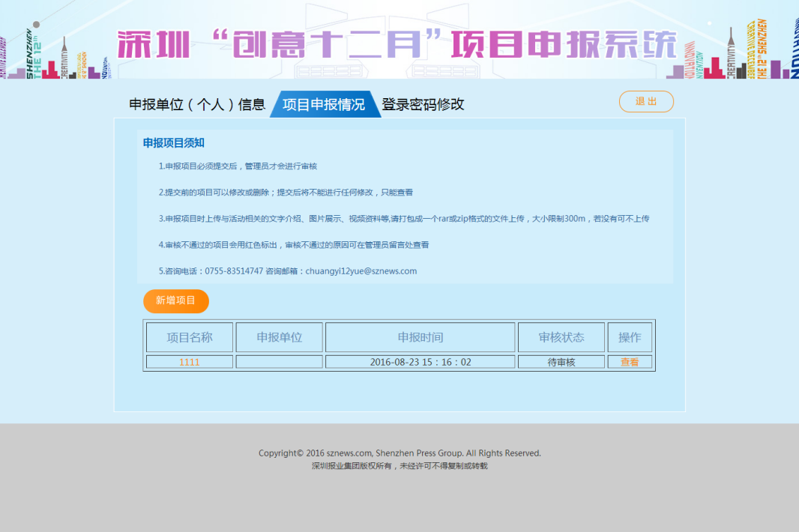This screenshot has height=532, width=799.
Task: Click the 项目名称 column header
Action: click(x=190, y=337)
